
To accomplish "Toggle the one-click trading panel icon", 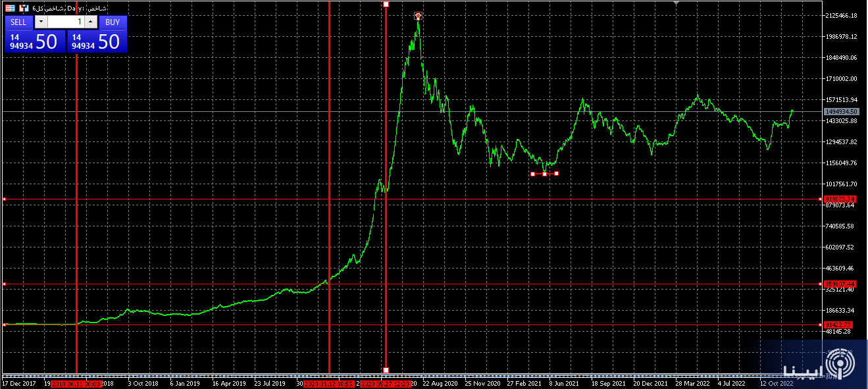I will [x=11, y=8].
